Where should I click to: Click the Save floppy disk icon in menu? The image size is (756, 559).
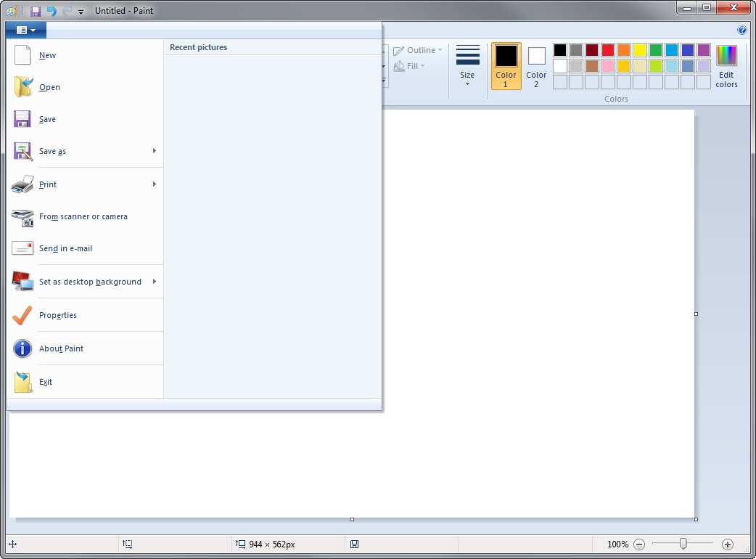point(22,119)
